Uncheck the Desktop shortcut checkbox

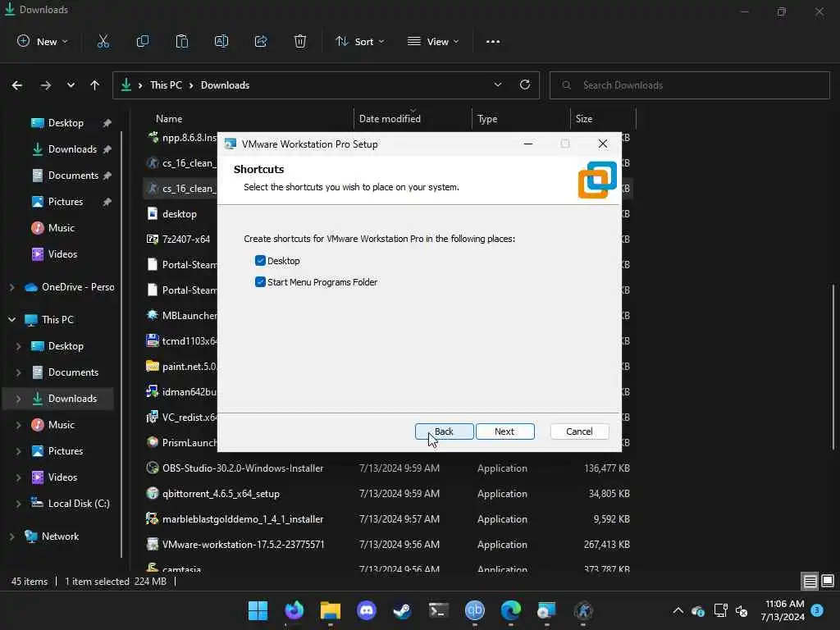(x=260, y=261)
